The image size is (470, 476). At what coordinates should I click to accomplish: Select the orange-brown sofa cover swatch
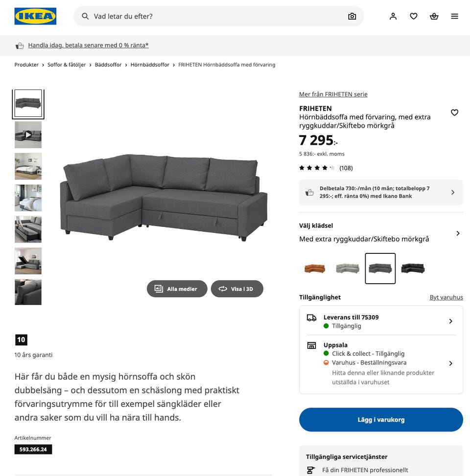315,269
